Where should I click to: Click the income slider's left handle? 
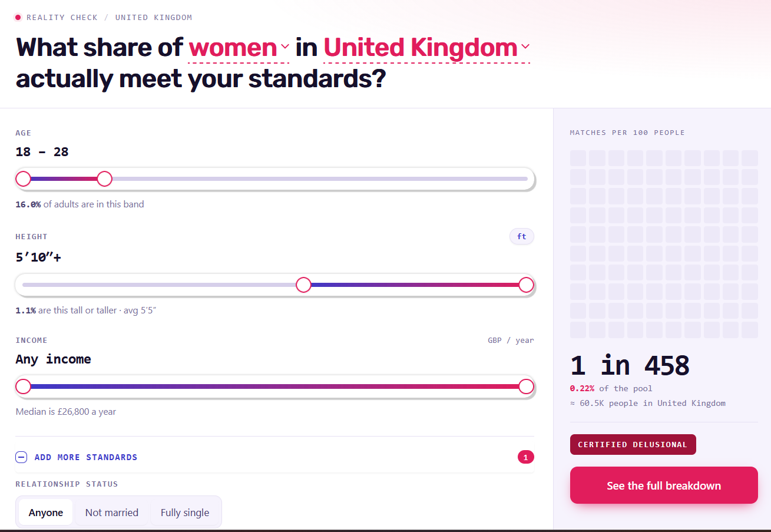pos(23,386)
